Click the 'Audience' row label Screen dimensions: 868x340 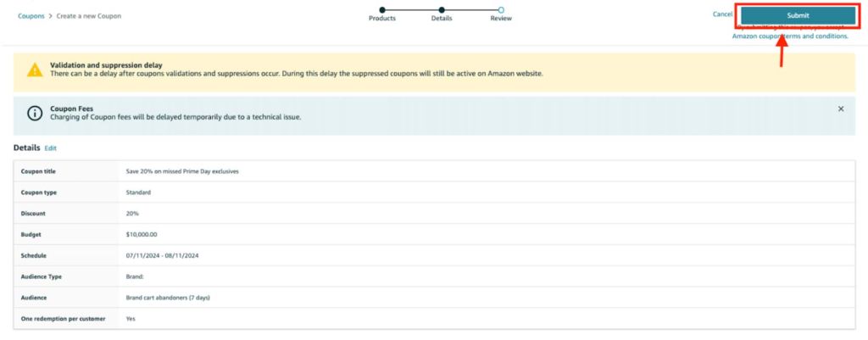(x=34, y=298)
